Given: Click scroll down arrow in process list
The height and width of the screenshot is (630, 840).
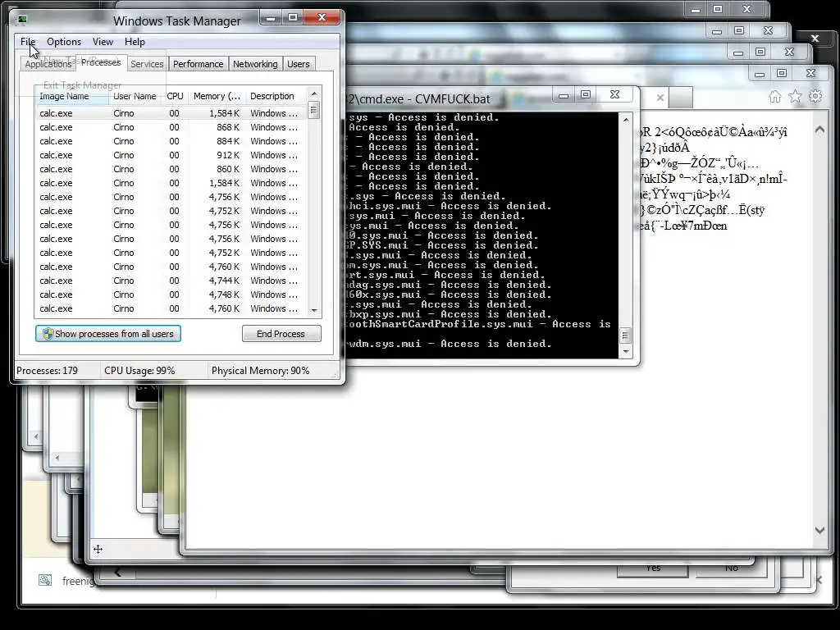Looking at the screenshot, I should coord(314,310).
